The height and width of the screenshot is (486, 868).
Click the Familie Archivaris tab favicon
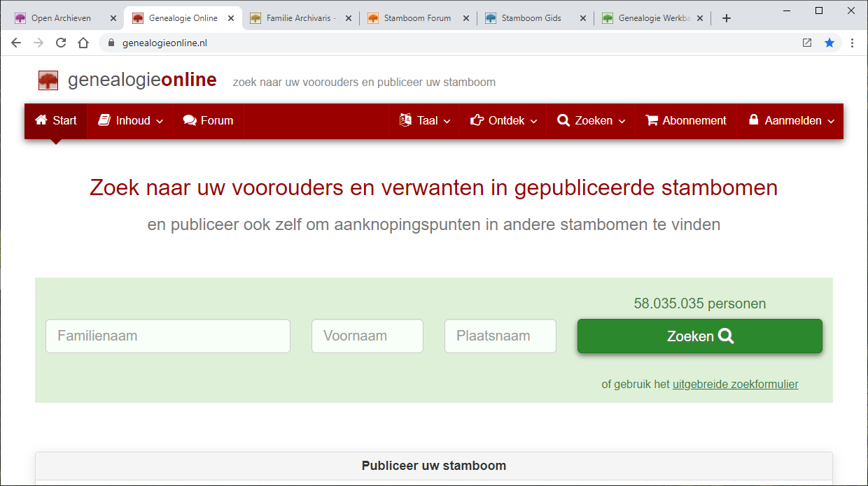255,18
